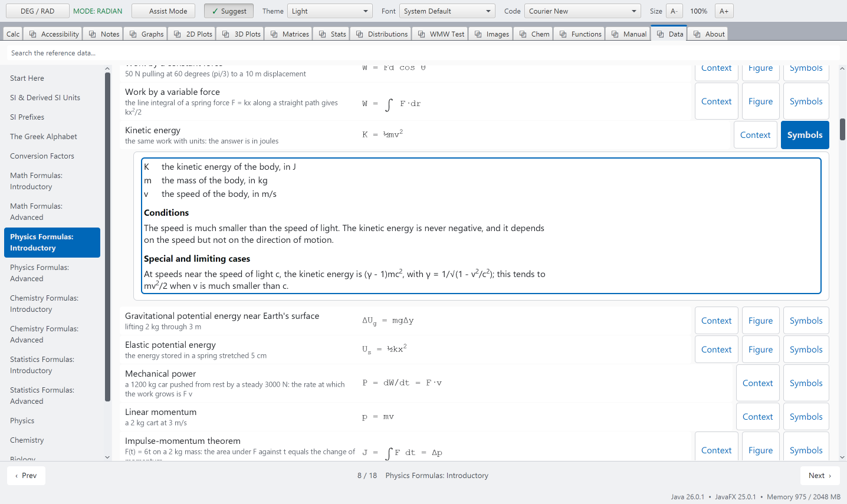This screenshot has height=504, width=847.
Task: Go back with the Prev button
Action: pos(26,476)
